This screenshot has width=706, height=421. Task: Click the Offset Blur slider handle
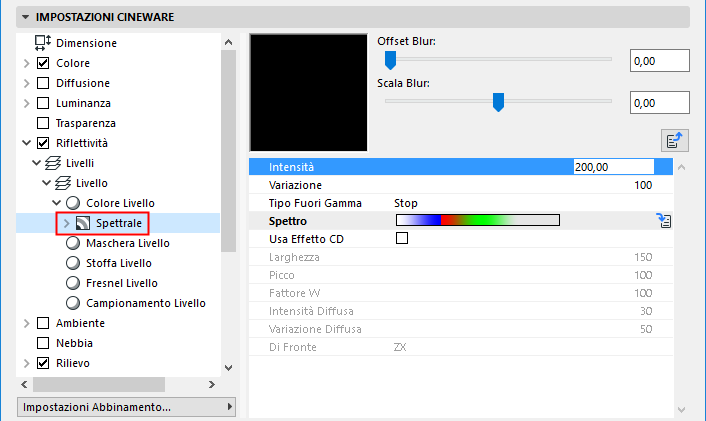[x=390, y=60]
